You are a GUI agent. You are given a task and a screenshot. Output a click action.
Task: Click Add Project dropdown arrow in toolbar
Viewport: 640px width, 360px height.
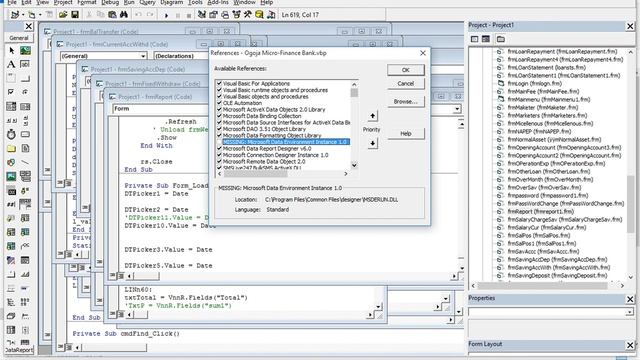click(23, 15)
